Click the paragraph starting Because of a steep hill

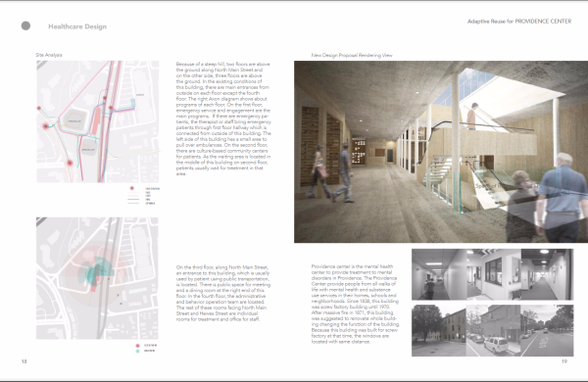pyautogui.click(x=223, y=119)
